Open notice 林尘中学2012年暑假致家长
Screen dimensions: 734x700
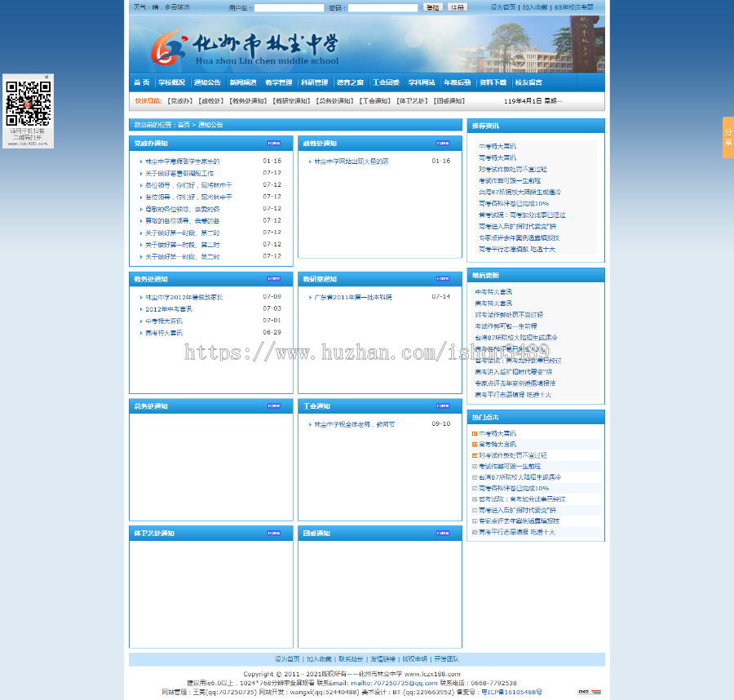184,297
